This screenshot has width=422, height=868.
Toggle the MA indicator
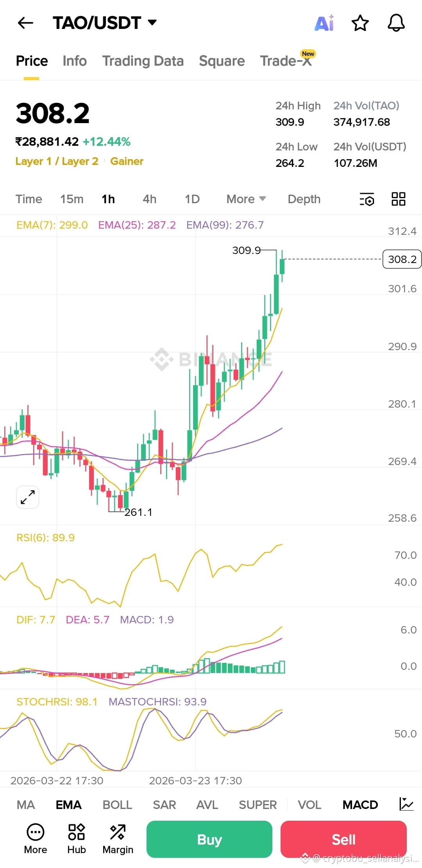[x=26, y=805]
